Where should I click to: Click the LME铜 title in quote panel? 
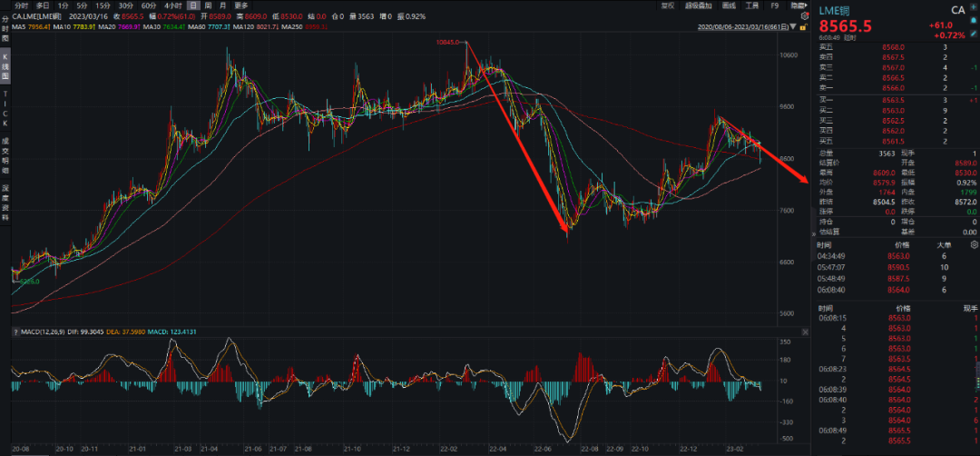(834, 10)
